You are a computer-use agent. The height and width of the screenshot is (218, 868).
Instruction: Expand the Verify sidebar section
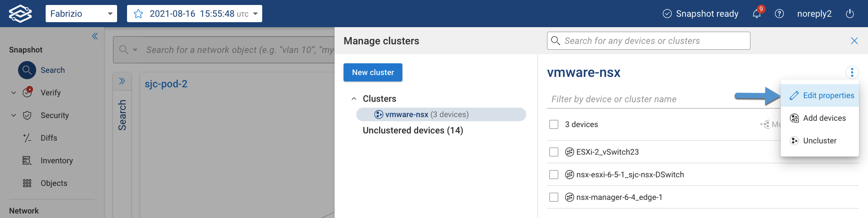(14, 93)
